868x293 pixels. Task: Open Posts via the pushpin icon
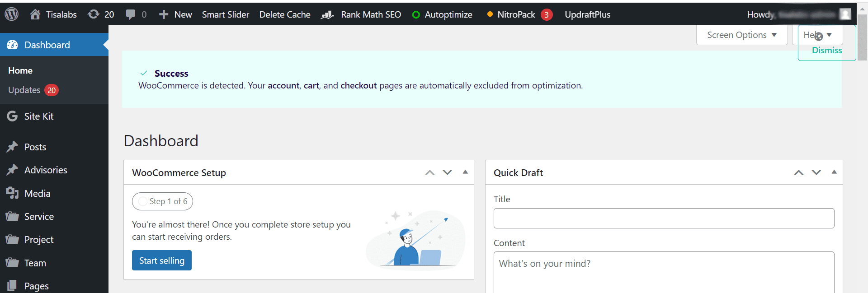click(12, 147)
